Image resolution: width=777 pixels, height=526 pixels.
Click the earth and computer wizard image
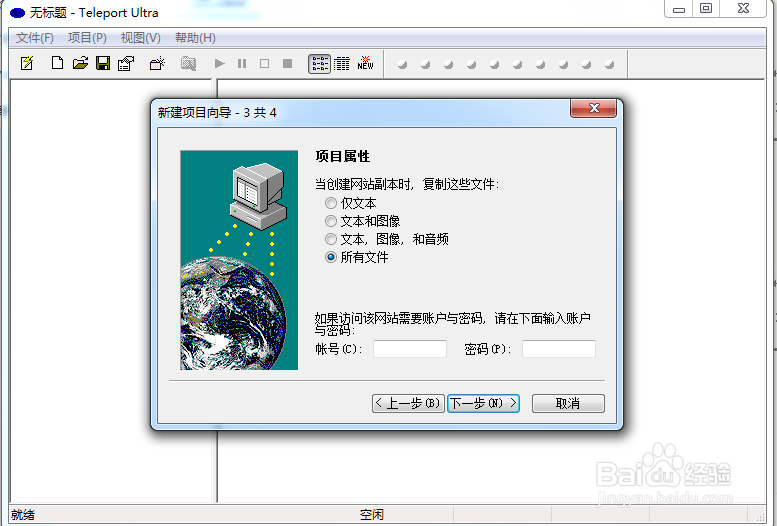[x=239, y=260]
